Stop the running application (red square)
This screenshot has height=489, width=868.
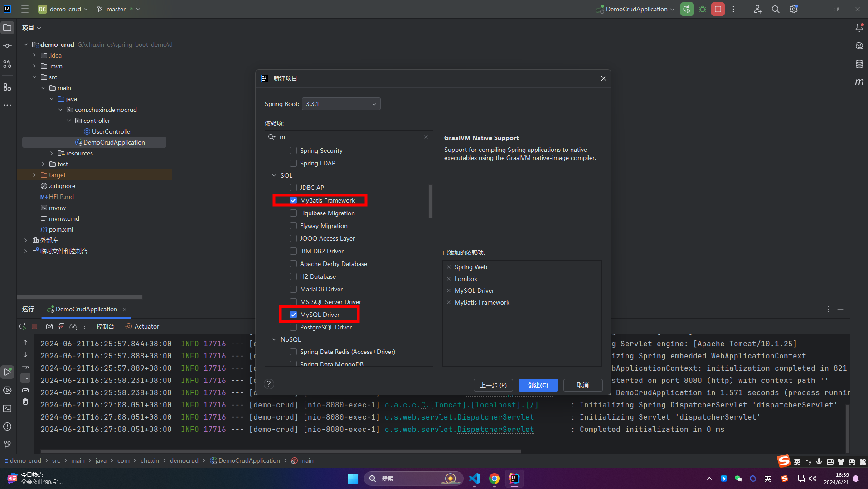click(718, 9)
